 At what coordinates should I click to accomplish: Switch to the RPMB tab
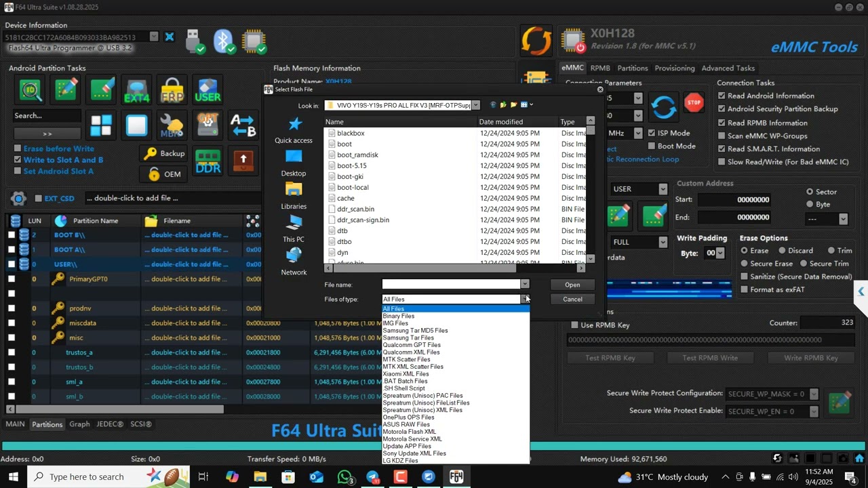click(600, 68)
